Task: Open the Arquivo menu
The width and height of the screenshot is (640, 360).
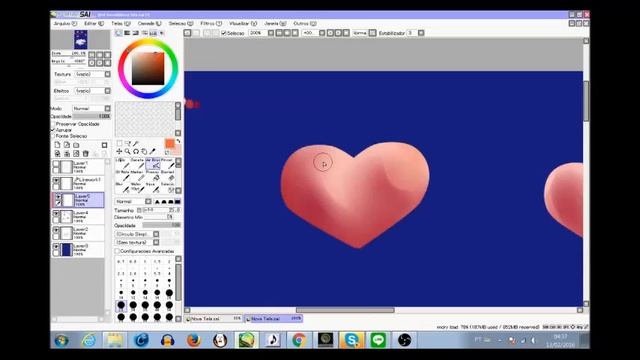Action: point(65,24)
